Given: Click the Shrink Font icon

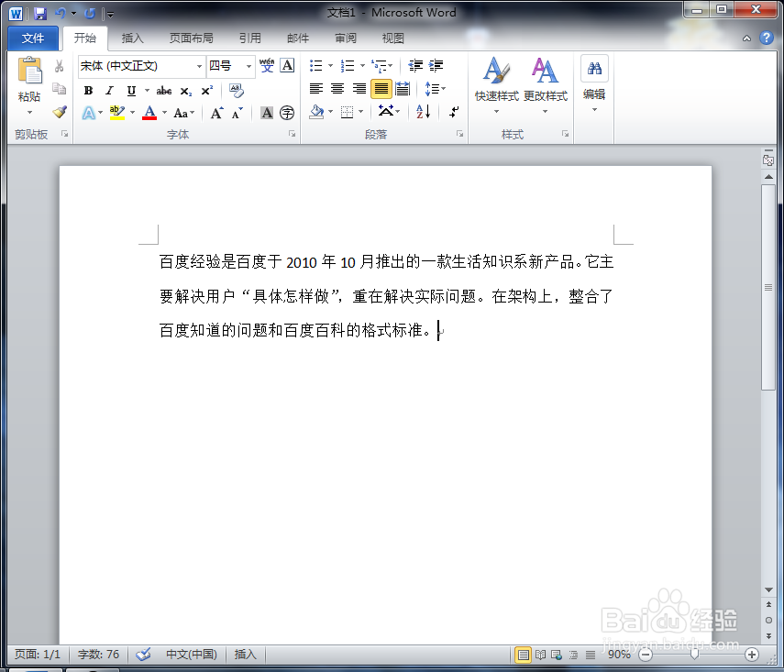Looking at the screenshot, I should coord(237,113).
